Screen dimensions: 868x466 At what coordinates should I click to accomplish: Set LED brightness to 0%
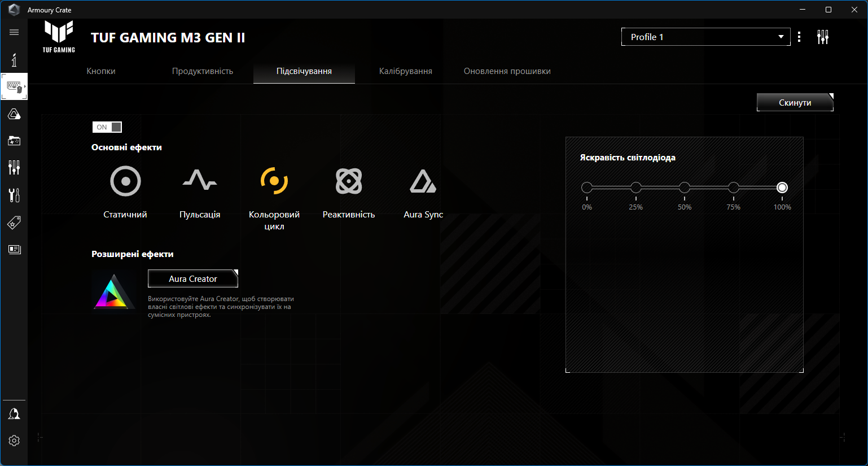tap(587, 188)
